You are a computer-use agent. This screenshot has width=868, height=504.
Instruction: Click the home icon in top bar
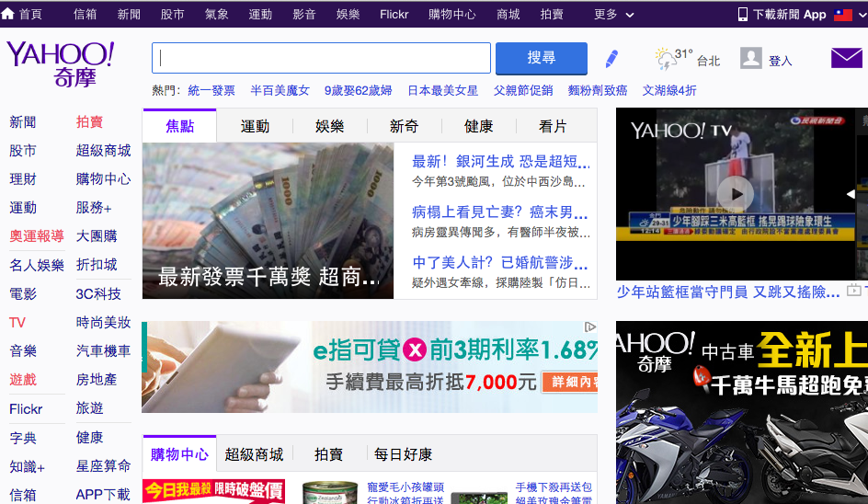click(7, 14)
